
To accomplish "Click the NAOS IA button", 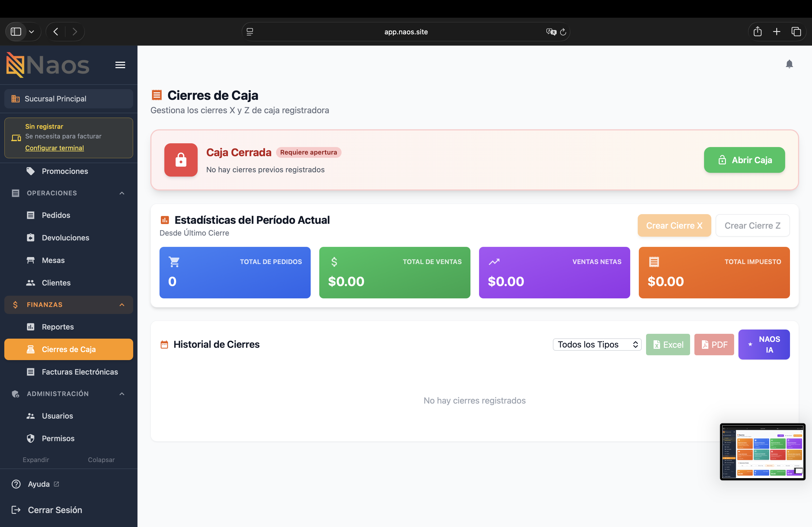I will (x=764, y=344).
